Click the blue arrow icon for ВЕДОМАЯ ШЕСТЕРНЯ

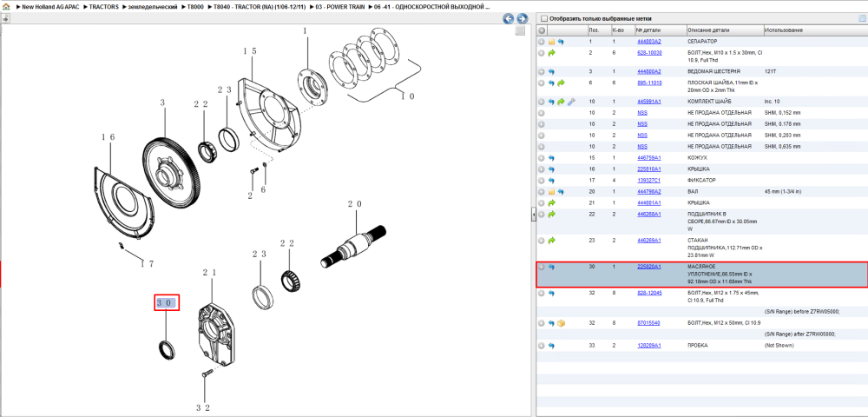point(551,71)
